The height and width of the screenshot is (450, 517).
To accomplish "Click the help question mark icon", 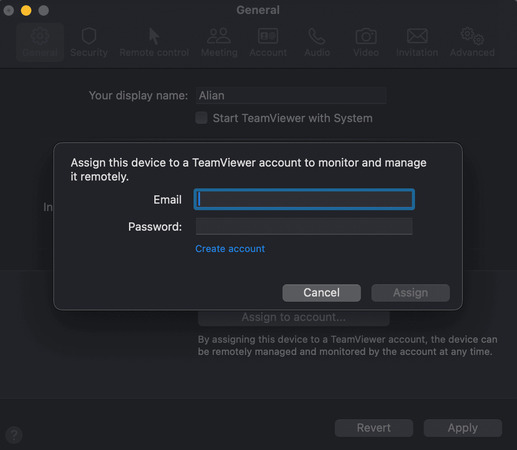I will click(x=14, y=435).
